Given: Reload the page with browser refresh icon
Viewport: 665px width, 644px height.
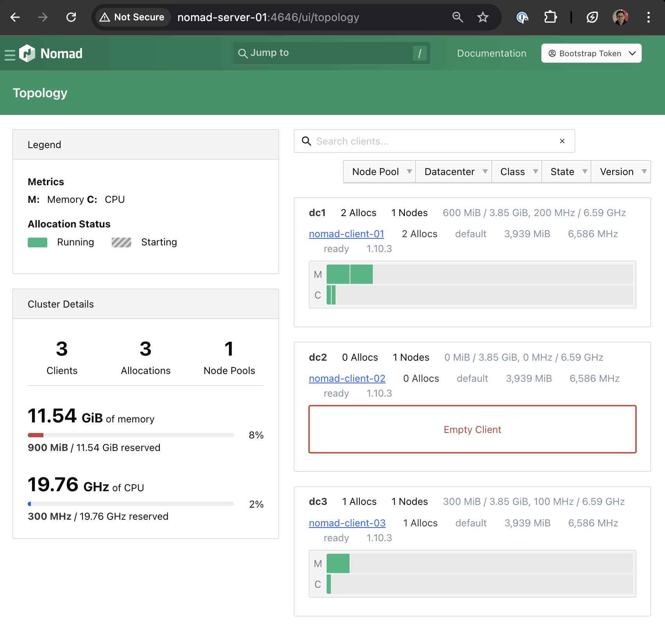Looking at the screenshot, I should [71, 17].
